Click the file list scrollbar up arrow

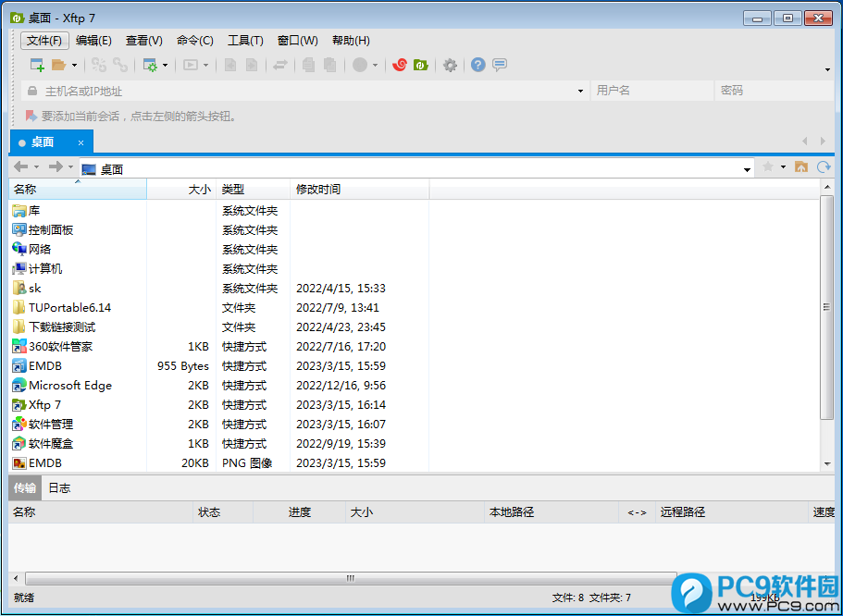click(x=827, y=187)
